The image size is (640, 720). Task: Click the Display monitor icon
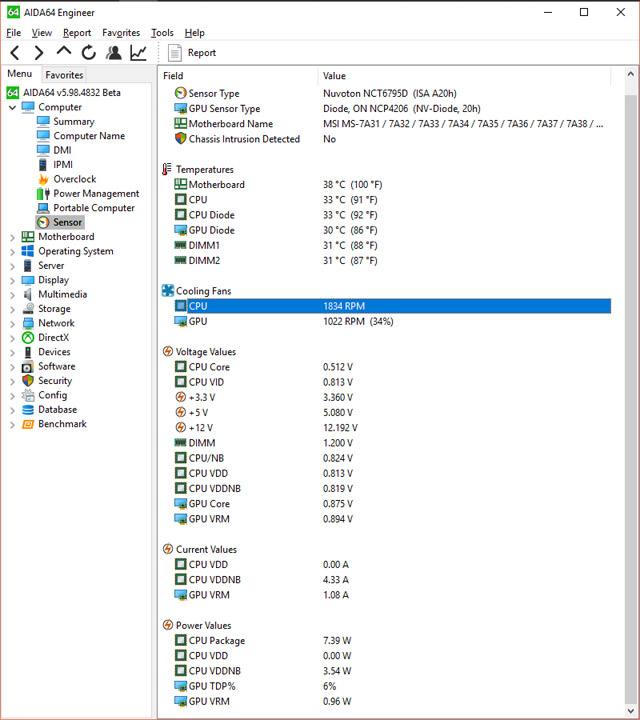pyautogui.click(x=28, y=280)
